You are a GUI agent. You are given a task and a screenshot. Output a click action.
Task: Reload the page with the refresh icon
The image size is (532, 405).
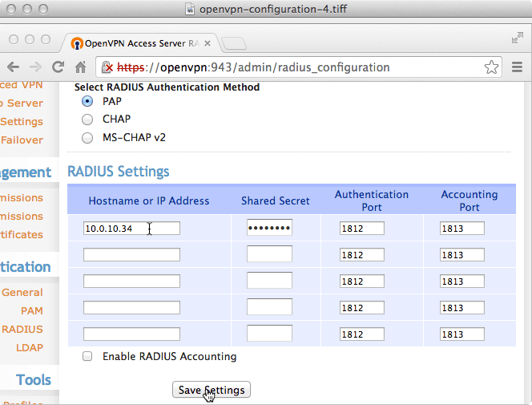[58, 67]
